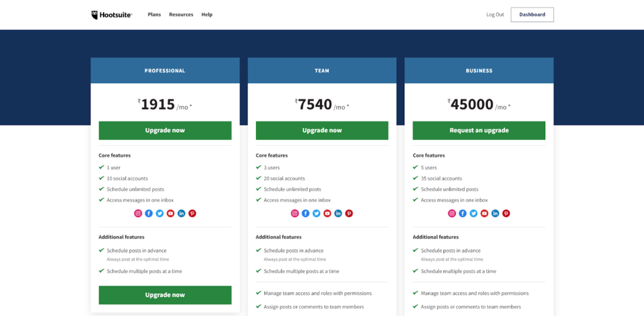Screen dimensions: 644x316
Task: Go to the Dashboard button
Action: (532, 14)
